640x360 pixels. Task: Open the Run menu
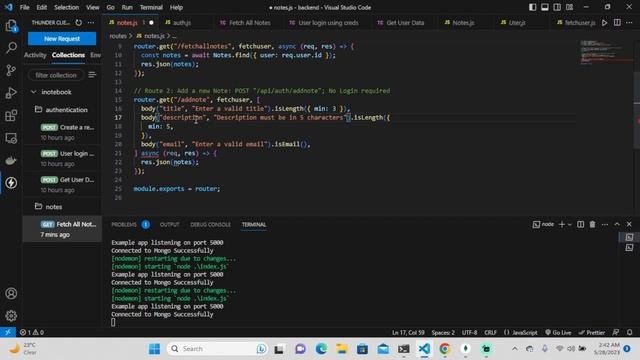[127, 7]
